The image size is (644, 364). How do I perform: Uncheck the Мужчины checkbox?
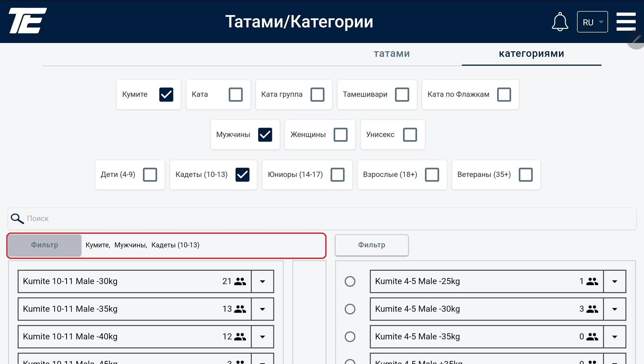pyautogui.click(x=265, y=135)
